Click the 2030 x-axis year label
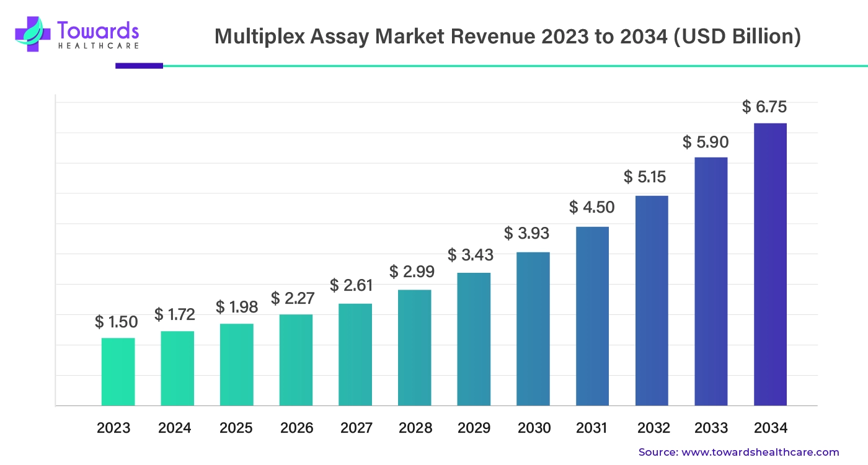 click(x=534, y=428)
